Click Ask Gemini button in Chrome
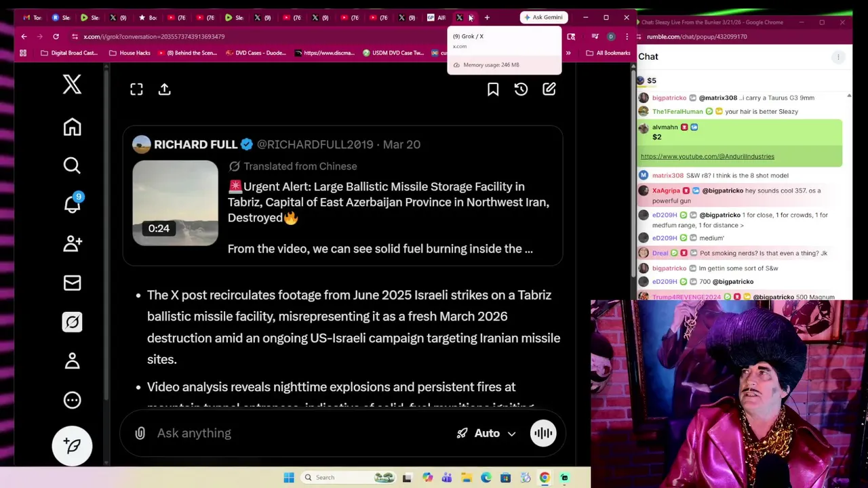The width and height of the screenshot is (868, 488). tap(543, 17)
